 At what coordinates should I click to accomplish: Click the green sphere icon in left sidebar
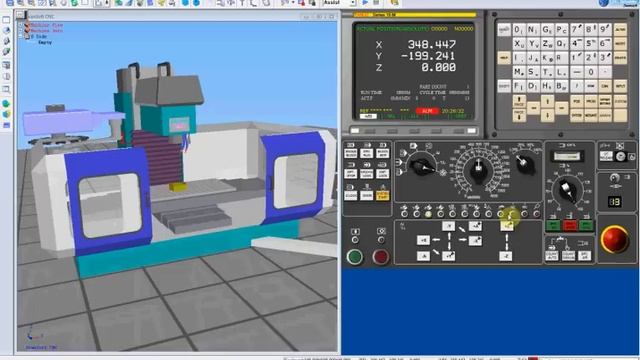[x=6, y=104]
